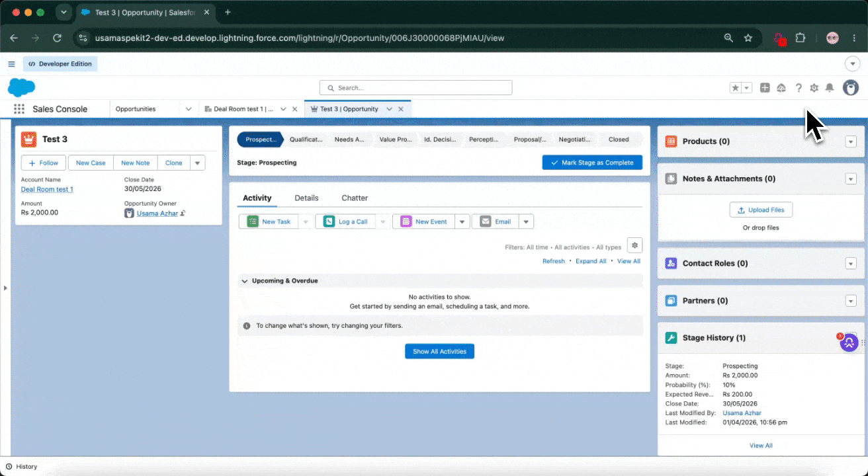Open the Products section dropdown menu
This screenshot has height=476, width=868.
(851, 141)
